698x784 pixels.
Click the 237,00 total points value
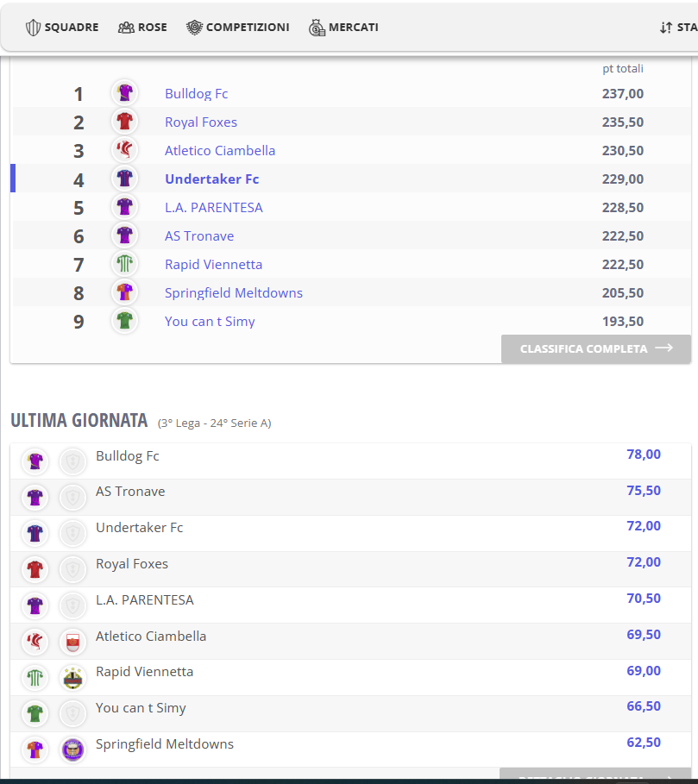(x=622, y=93)
